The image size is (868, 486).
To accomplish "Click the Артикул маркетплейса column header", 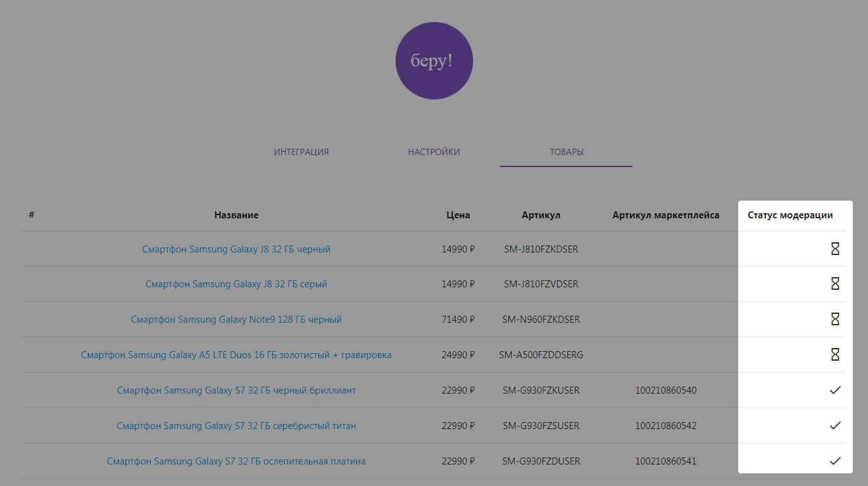I will click(666, 215).
